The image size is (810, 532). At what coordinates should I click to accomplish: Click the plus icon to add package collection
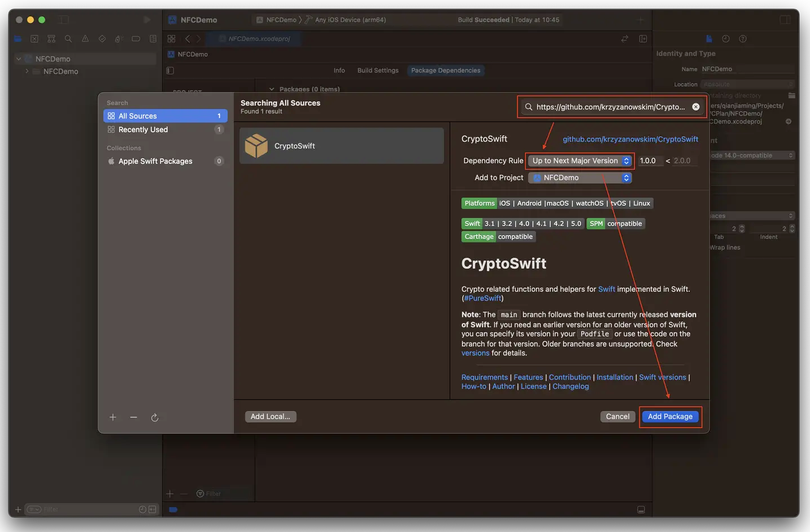[113, 417]
